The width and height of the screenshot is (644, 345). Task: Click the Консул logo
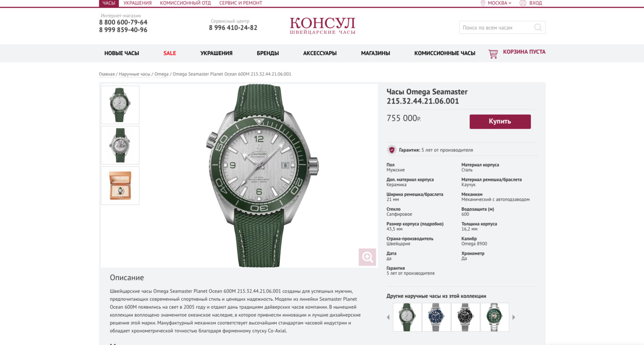(323, 26)
